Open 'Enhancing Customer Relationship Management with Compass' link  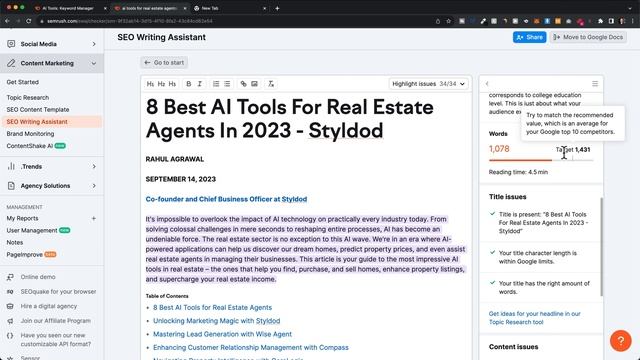tap(251, 348)
